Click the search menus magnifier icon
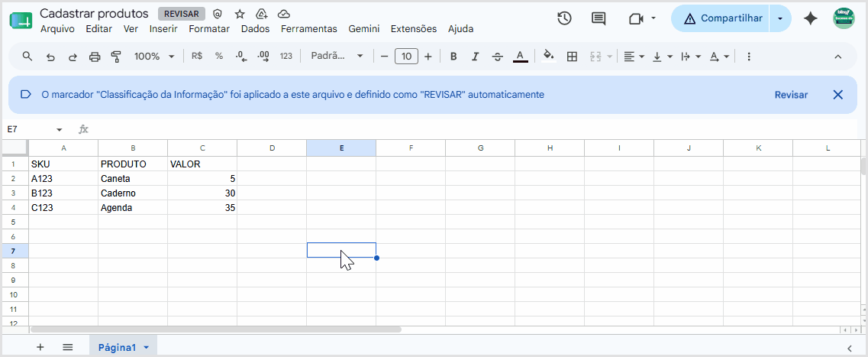 coord(27,56)
